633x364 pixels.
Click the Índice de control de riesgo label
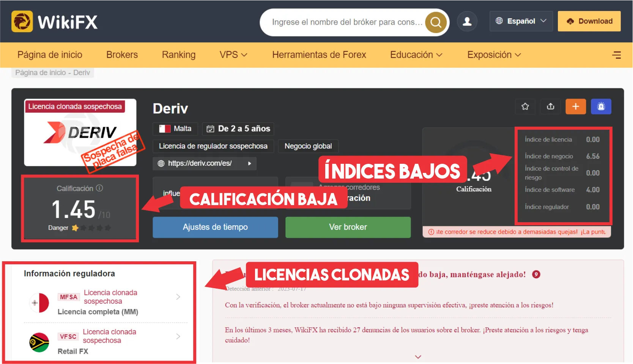[551, 173]
